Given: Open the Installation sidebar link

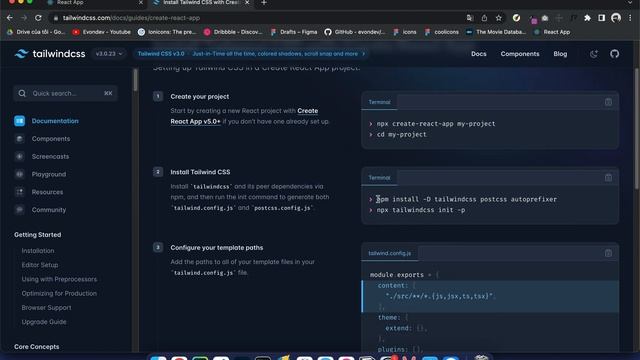Looking at the screenshot, I should 38,251.
